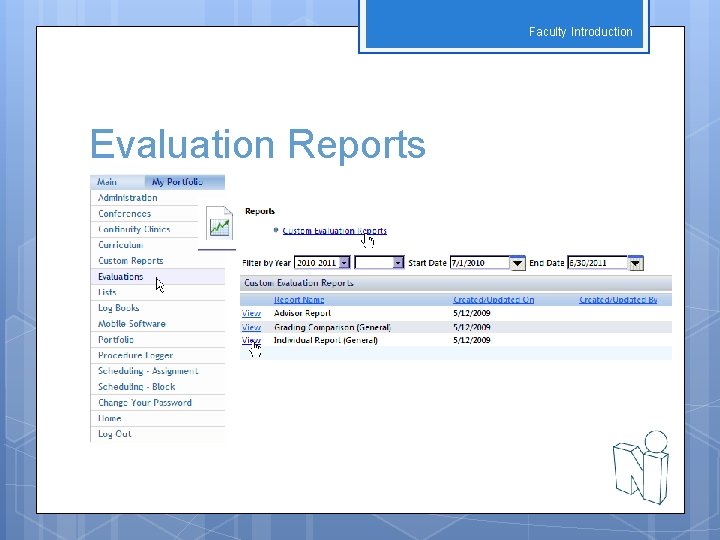Select Curriculum from the sidebar
The width and height of the screenshot is (720, 540).
coord(121,245)
